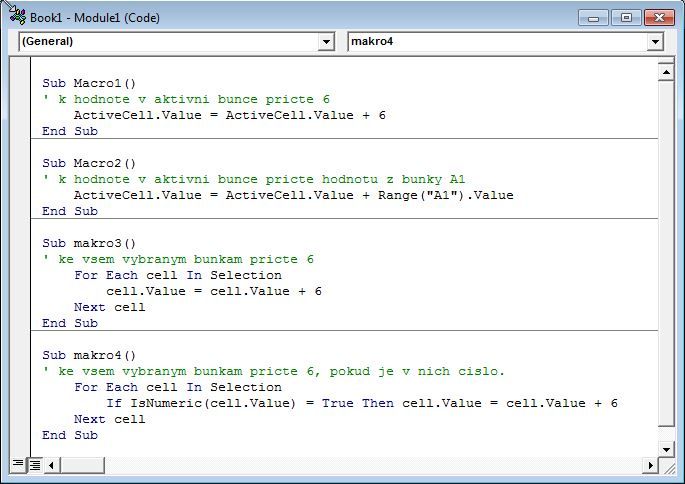Image resolution: width=685 pixels, height=484 pixels.
Task: Click the horizontal scrollbar left arrow
Action: pyautogui.click(x=52, y=465)
